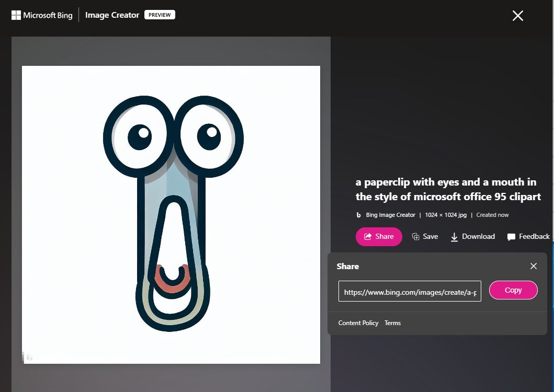Close the Share popup
The height and width of the screenshot is (392, 554).
click(x=534, y=266)
